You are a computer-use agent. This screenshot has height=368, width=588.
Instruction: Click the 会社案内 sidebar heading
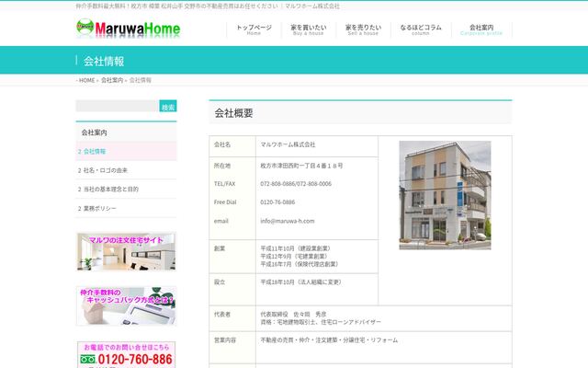pos(94,132)
